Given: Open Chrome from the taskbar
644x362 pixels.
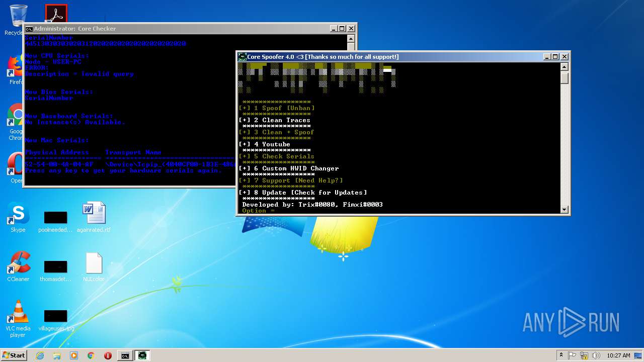Looking at the screenshot, I should pyautogui.click(x=91, y=355).
